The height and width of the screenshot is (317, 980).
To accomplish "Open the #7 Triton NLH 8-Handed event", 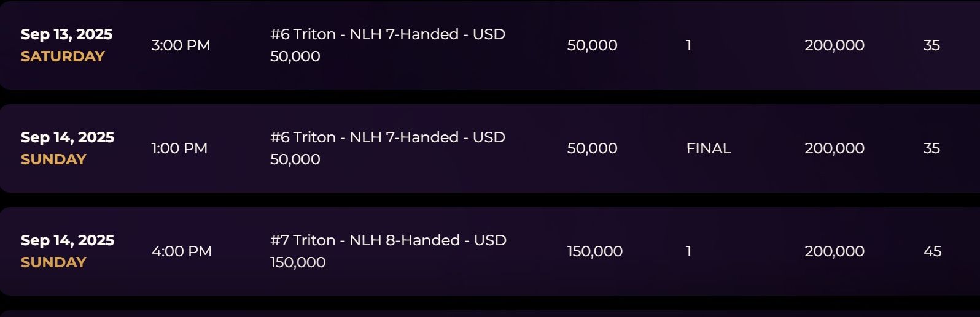I will click(x=388, y=251).
